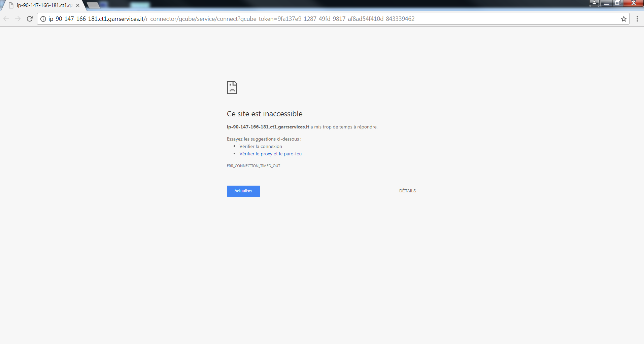Click the browser back arrow

[x=6, y=19]
